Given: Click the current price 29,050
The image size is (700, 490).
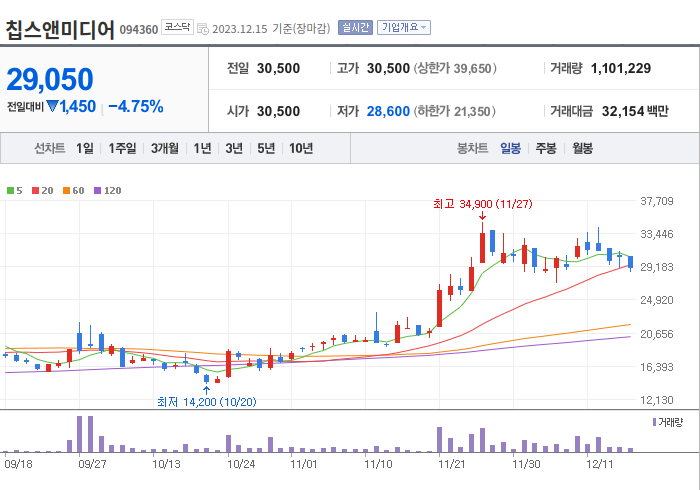Looking at the screenshot, I should 50,80.
